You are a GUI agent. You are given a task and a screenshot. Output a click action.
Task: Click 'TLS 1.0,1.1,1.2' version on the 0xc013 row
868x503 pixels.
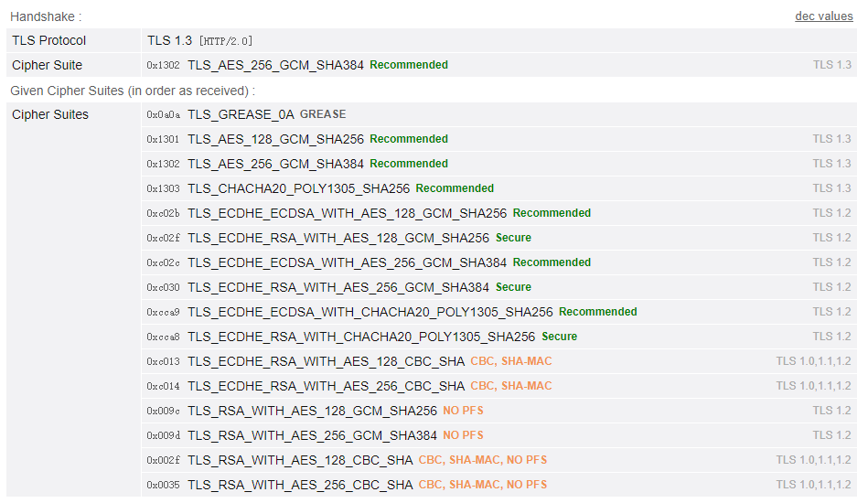(813, 361)
